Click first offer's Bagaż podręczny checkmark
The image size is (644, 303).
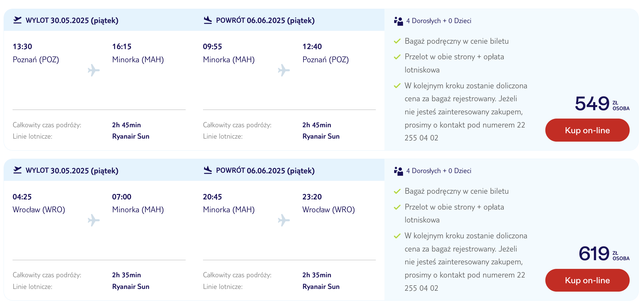click(x=397, y=41)
